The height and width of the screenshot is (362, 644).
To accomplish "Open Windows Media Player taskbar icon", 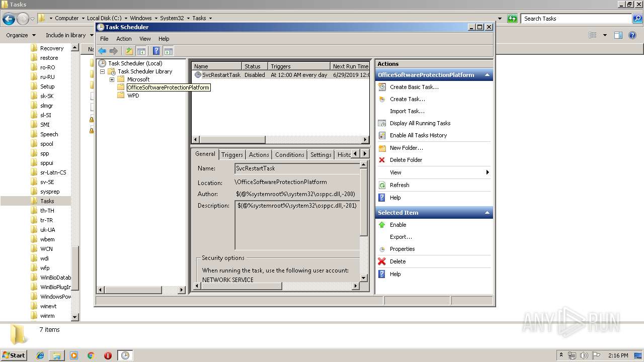I will 74,355.
